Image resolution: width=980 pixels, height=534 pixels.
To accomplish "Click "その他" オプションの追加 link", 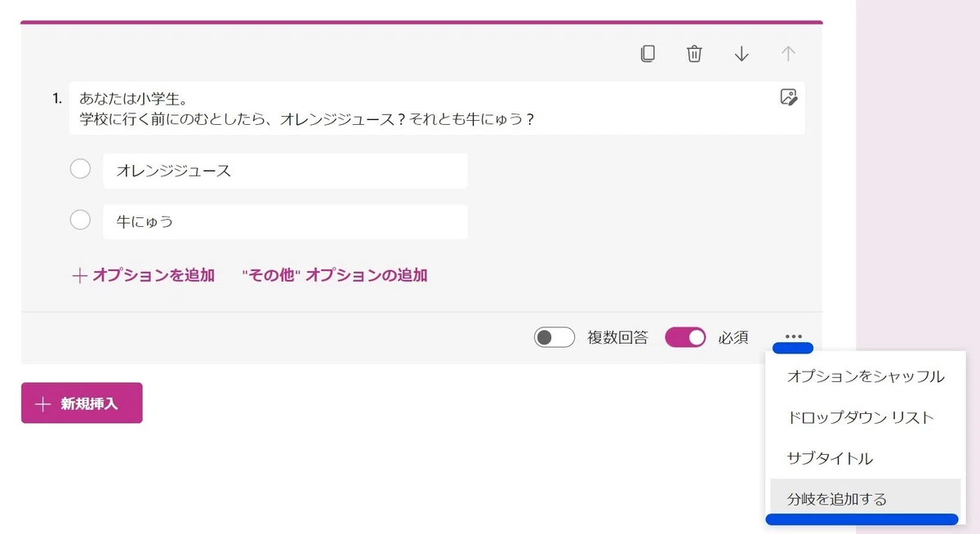I will (x=335, y=275).
